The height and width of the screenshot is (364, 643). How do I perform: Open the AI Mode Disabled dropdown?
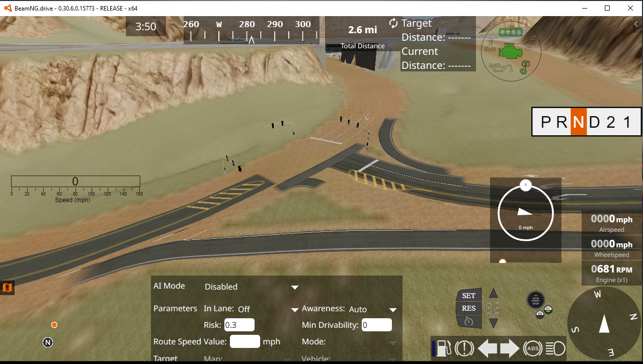(x=252, y=287)
